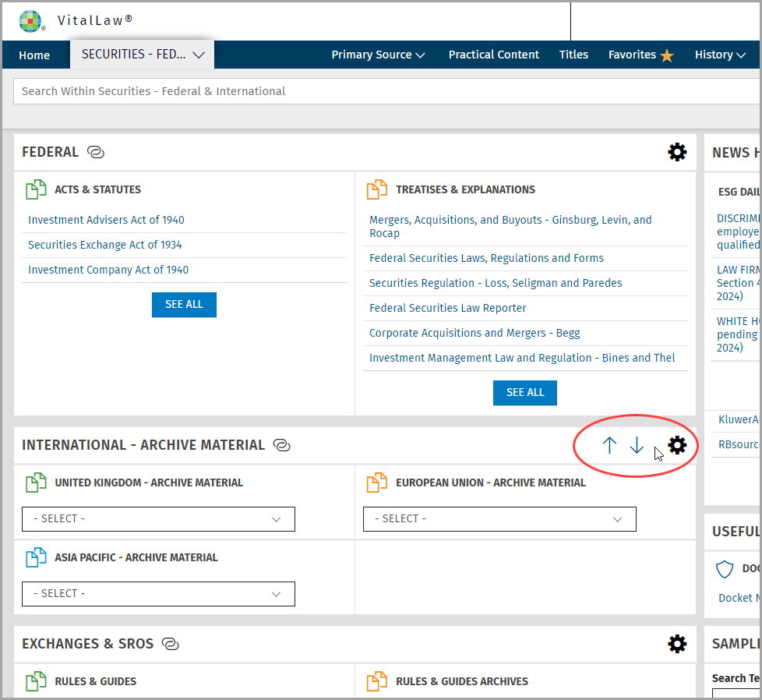The width and height of the screenshot is (762, 700).
Task: Click the ESG DAIL... news heading
Action: click(739, 192)
